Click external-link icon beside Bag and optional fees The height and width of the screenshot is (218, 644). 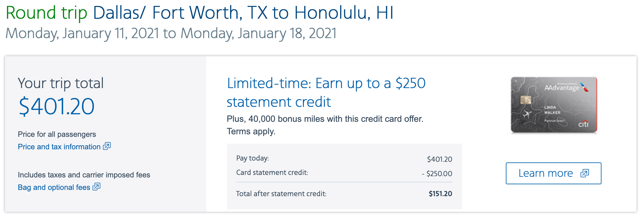97,187
